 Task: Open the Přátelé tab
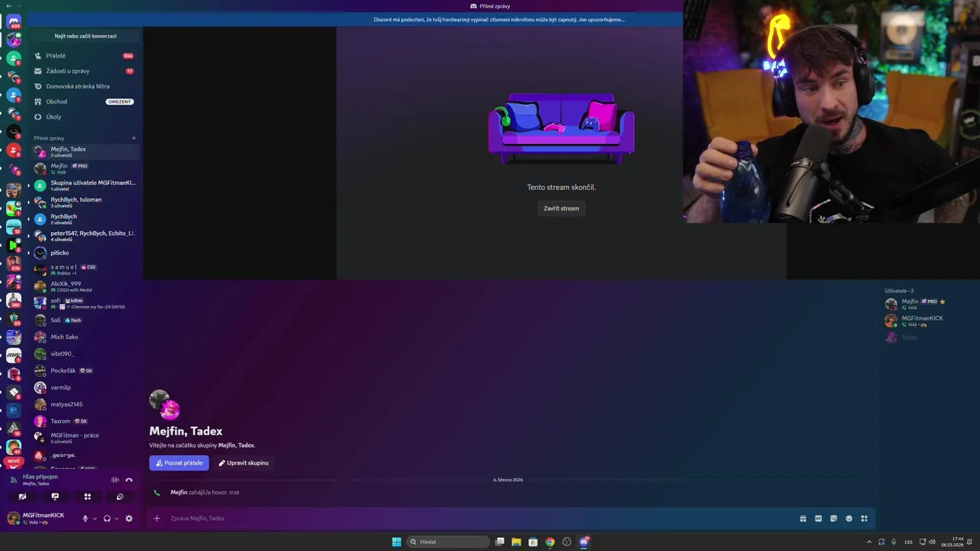(x=85, y=56)
